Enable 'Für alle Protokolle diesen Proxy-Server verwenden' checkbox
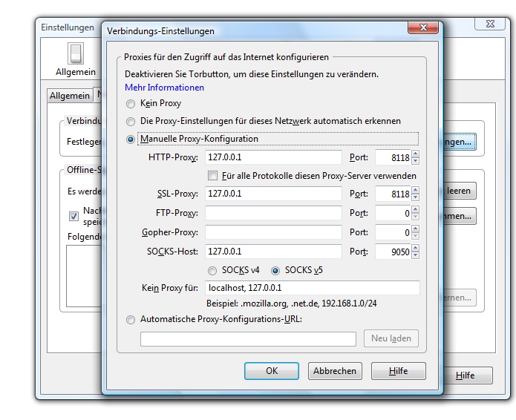This screenshot has height=420, width=516. [x=212, y=176]
